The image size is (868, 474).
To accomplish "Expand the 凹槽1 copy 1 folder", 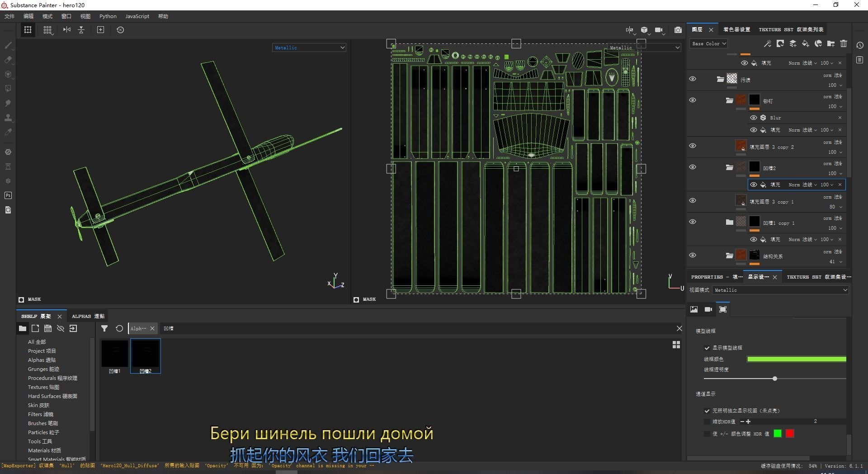I will (x=729, y=222).
